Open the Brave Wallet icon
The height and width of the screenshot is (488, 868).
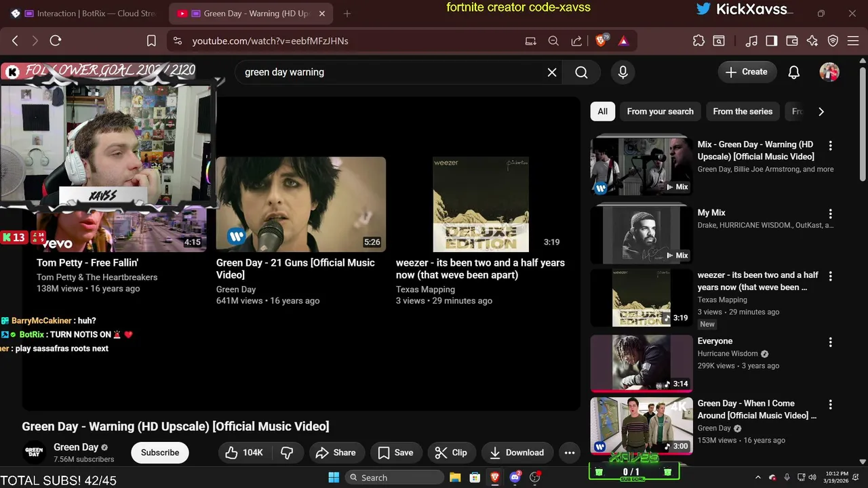(792, 41)
